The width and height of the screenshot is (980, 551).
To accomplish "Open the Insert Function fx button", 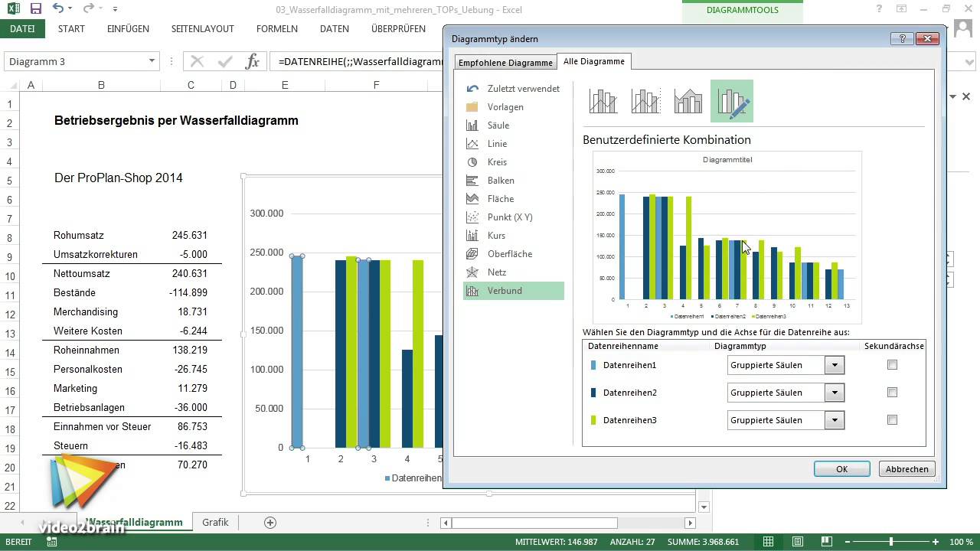I will [x=252, y=62].
